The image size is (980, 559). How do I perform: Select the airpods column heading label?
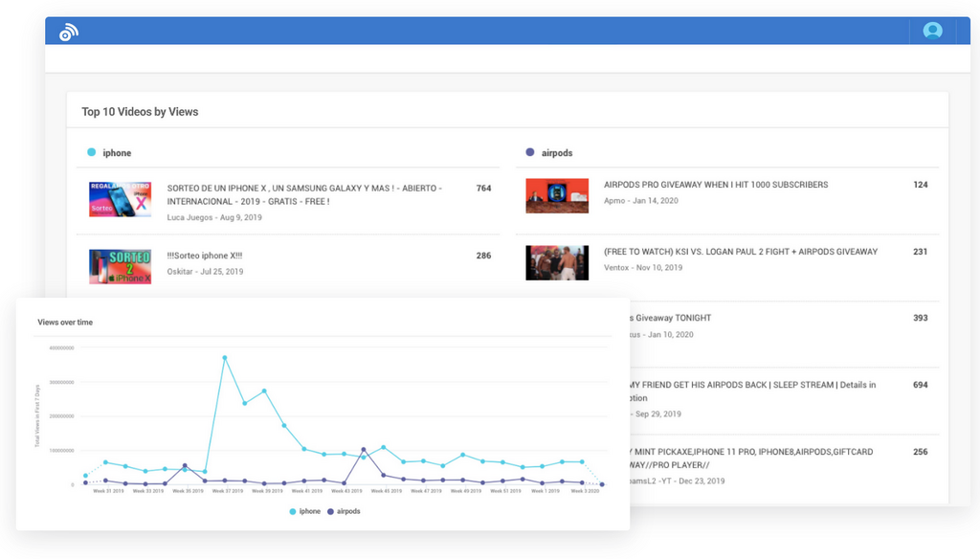(556, 153)
